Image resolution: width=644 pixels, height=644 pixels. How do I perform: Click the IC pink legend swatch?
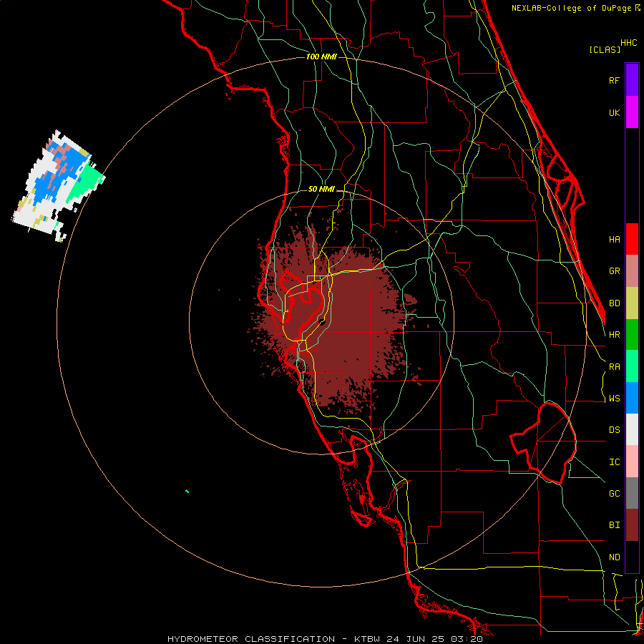pos(632,462)
